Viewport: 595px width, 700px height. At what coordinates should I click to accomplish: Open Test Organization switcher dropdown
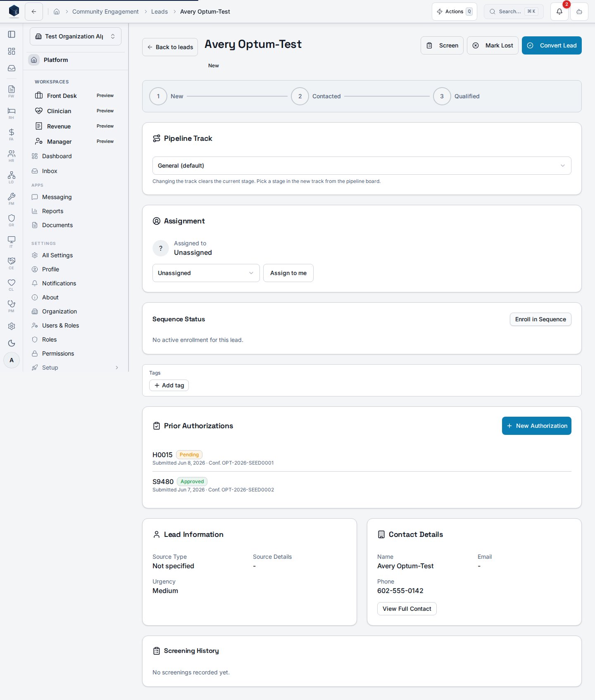(76, 36)
